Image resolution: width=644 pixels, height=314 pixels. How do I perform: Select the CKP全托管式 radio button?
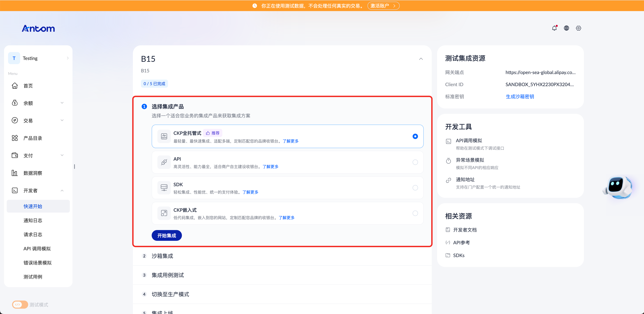coord(415,136)
